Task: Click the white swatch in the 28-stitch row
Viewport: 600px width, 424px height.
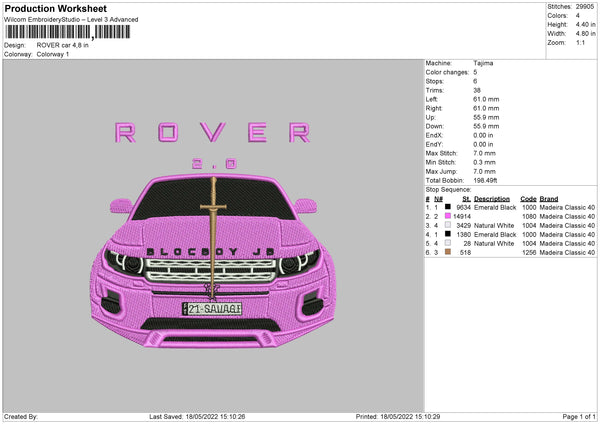Action: [x=448, y=243]
